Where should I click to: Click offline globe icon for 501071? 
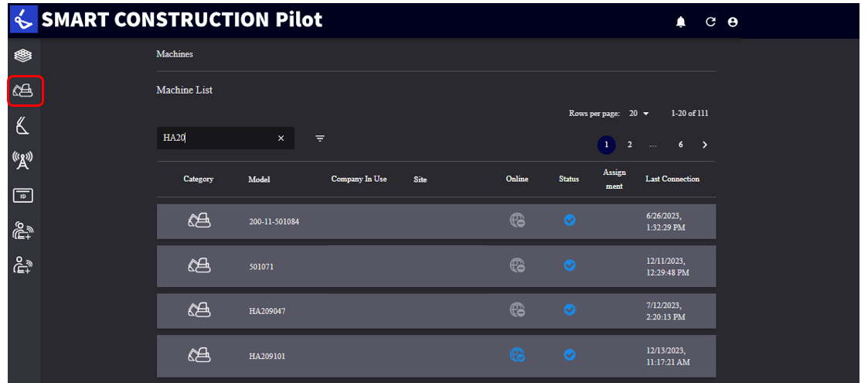518,265
